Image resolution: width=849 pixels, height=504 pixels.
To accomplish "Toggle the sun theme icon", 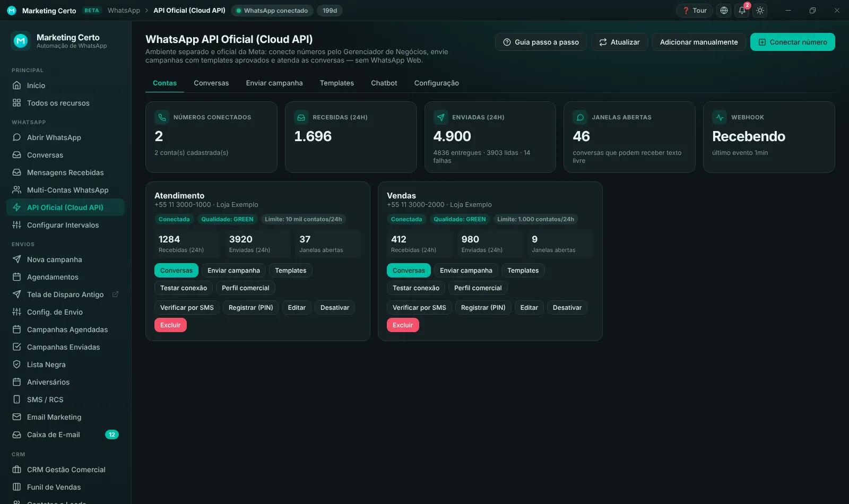I will point(760,11).
